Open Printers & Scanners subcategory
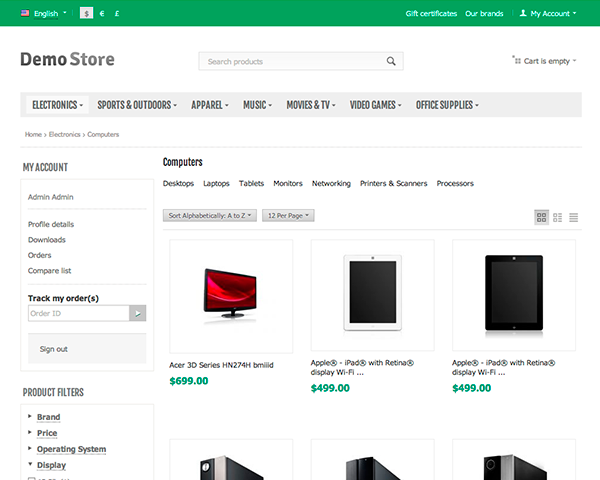This screenshot has height=480, width=600. (x=393, y=183)
